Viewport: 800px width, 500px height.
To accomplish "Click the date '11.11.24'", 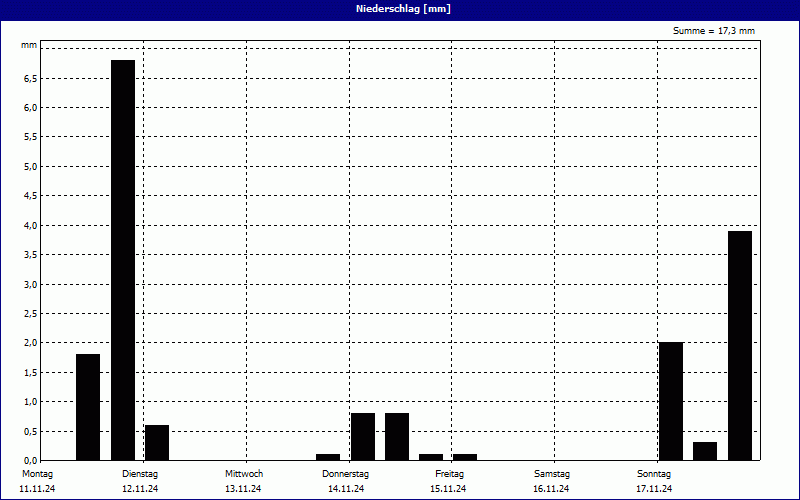I will point(37,489).
